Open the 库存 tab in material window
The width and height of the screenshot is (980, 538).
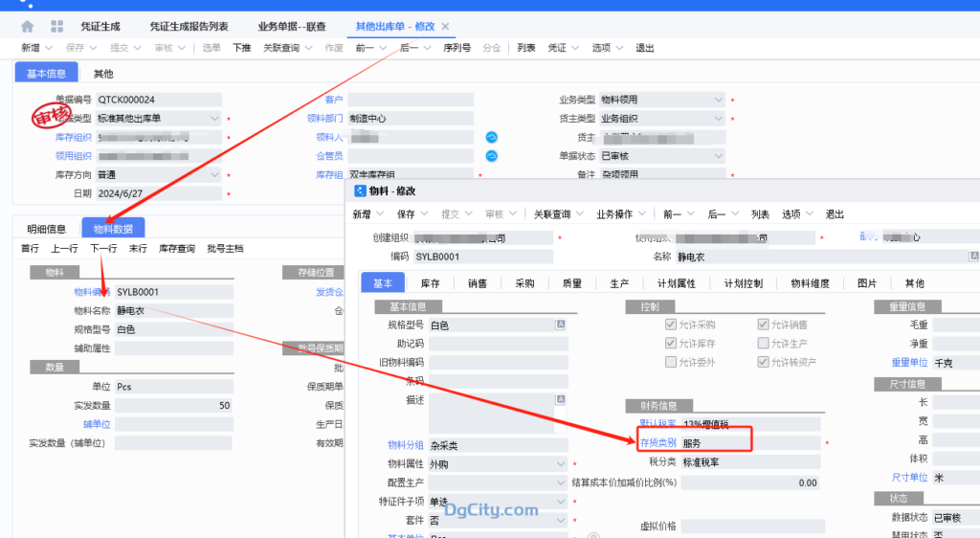[430, 283]
